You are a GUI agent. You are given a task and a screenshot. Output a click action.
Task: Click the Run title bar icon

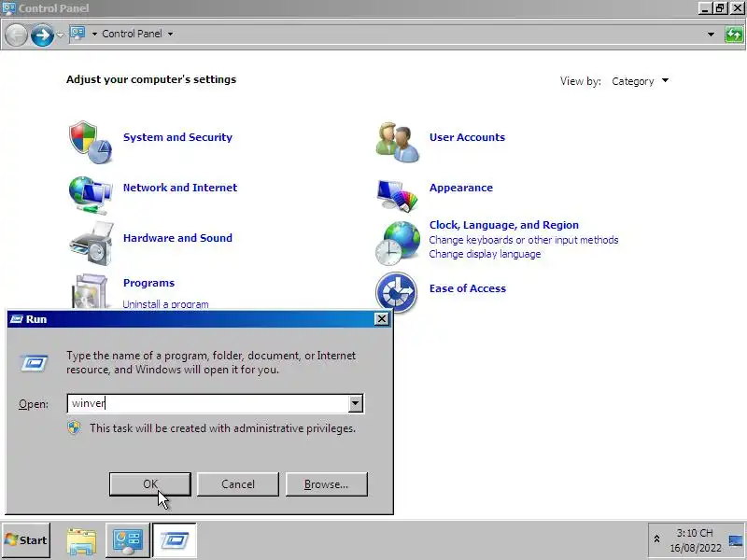(17, 319)
